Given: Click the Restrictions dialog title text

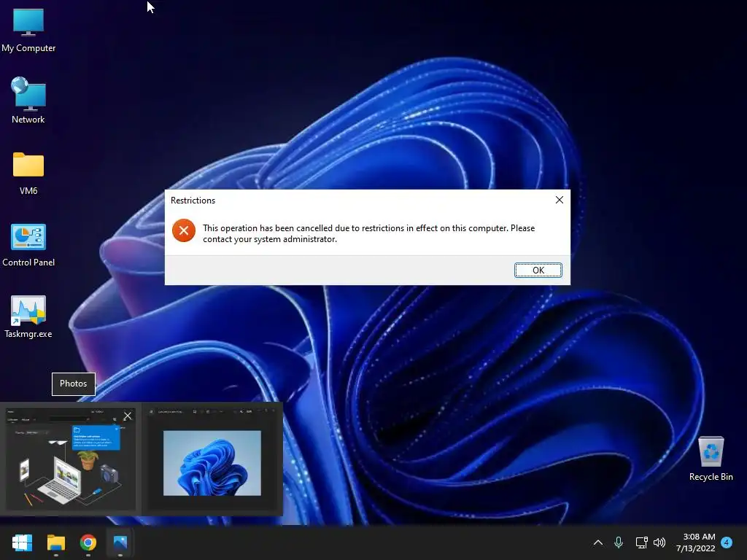Looking at the screenshot, I should 193,201.
